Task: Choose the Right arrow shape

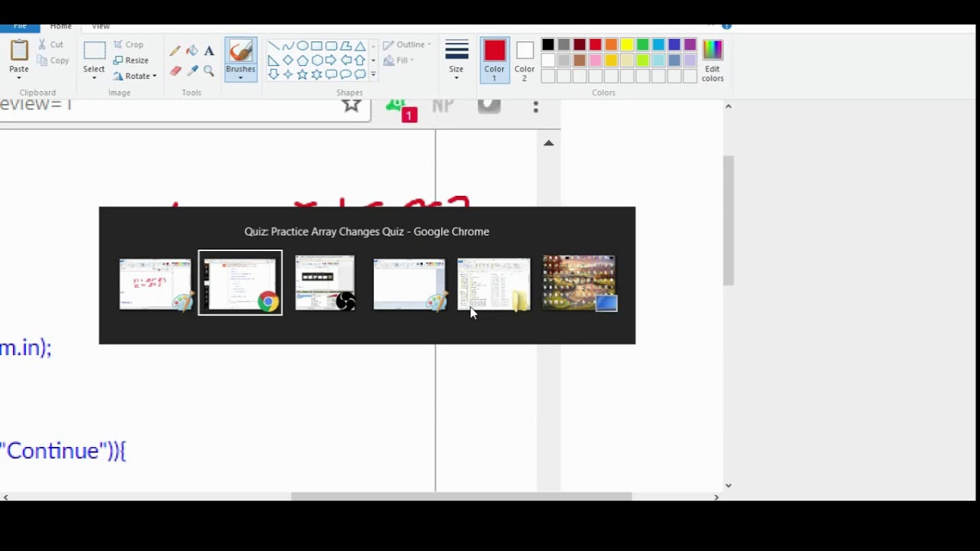Action: click(331, 60)
